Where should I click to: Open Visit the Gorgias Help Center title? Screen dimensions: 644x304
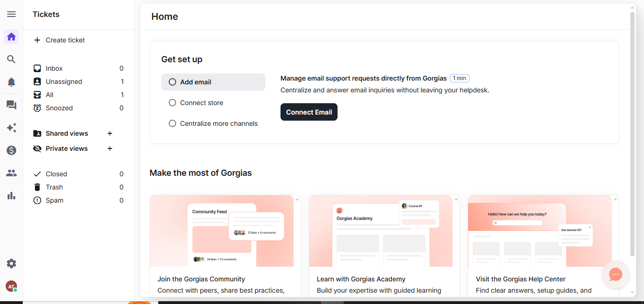click(521, 279)
